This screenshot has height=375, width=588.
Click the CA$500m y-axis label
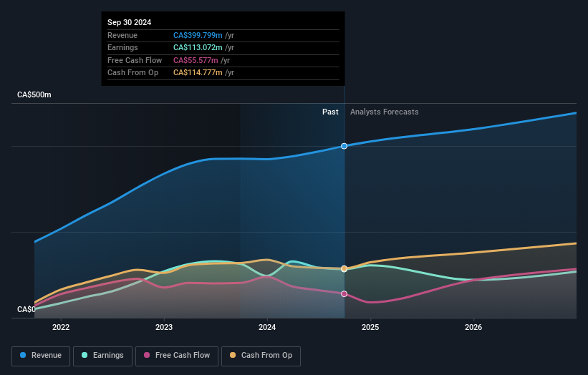(x=34, y=94)
